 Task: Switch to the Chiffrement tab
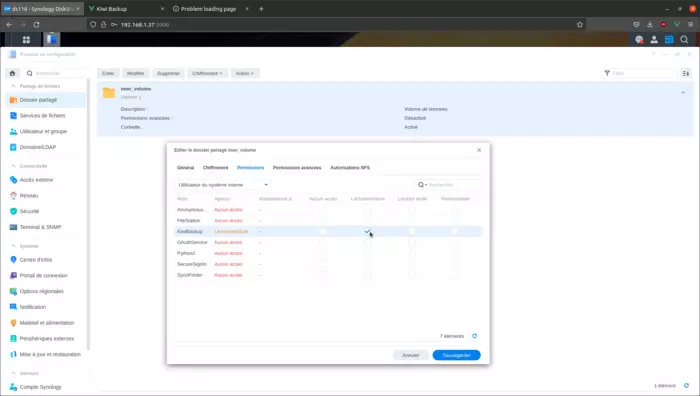point(215,168)
